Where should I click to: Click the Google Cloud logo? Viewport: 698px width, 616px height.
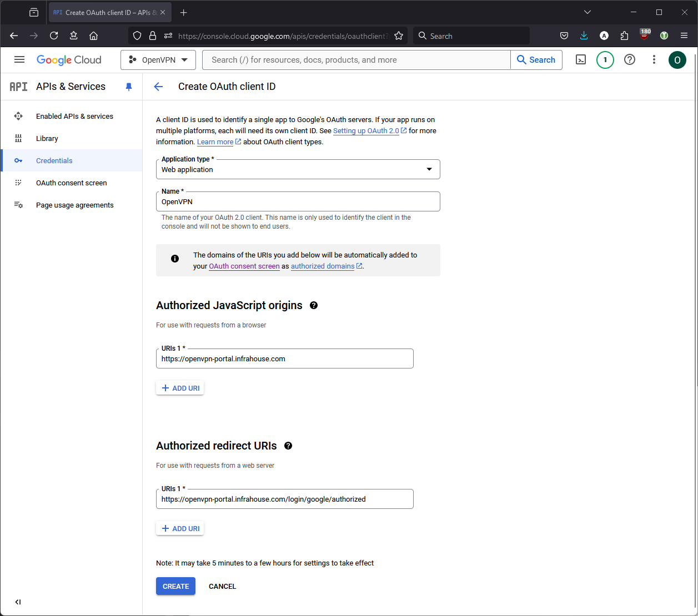[69, 60]
